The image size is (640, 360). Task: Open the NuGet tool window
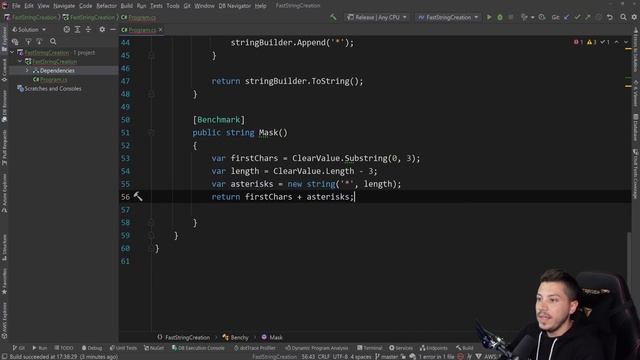click(x=153, y=348)
